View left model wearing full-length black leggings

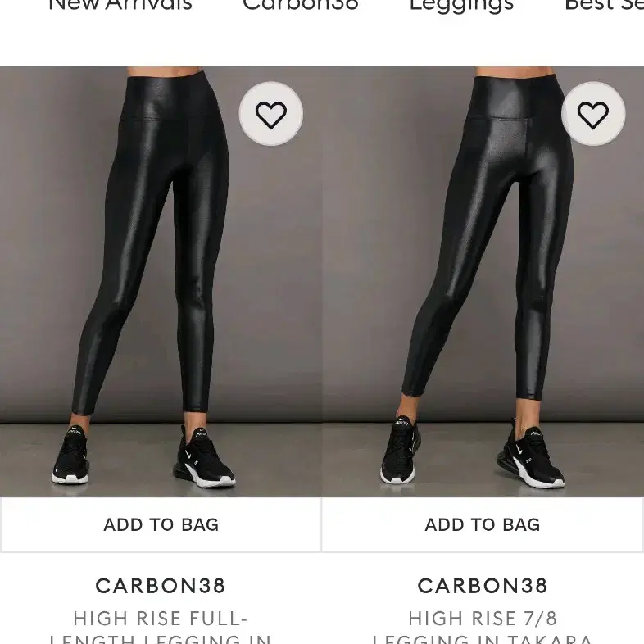(161, 281)
